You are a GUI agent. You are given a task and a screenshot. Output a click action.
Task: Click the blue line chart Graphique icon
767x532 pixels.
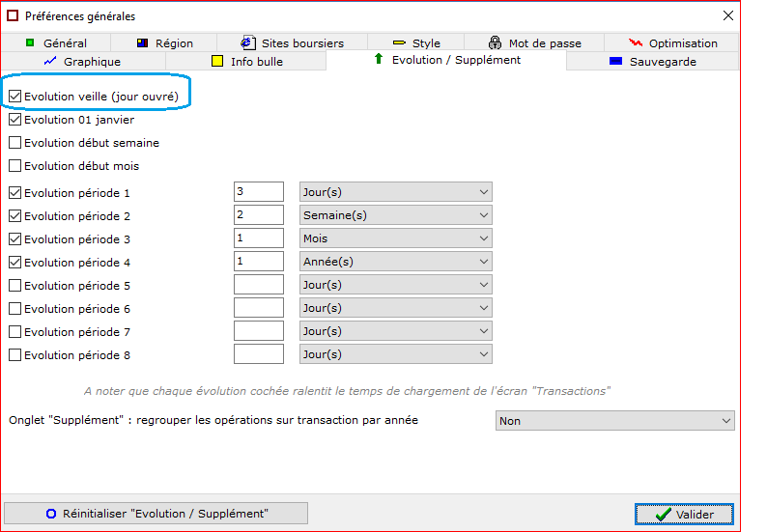(50, 61)
